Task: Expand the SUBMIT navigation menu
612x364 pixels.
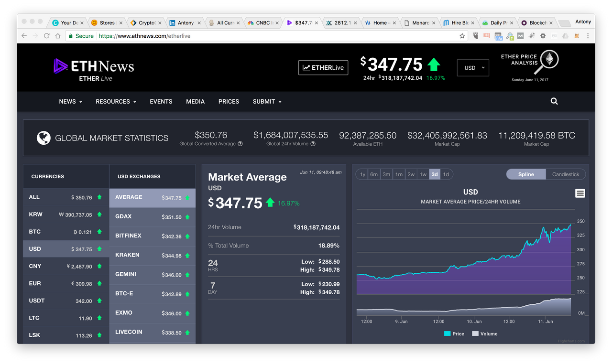Action: tap(267, 101)
